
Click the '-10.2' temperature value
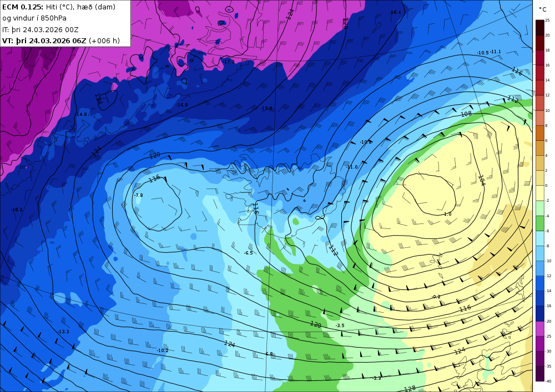coord(163,350)
